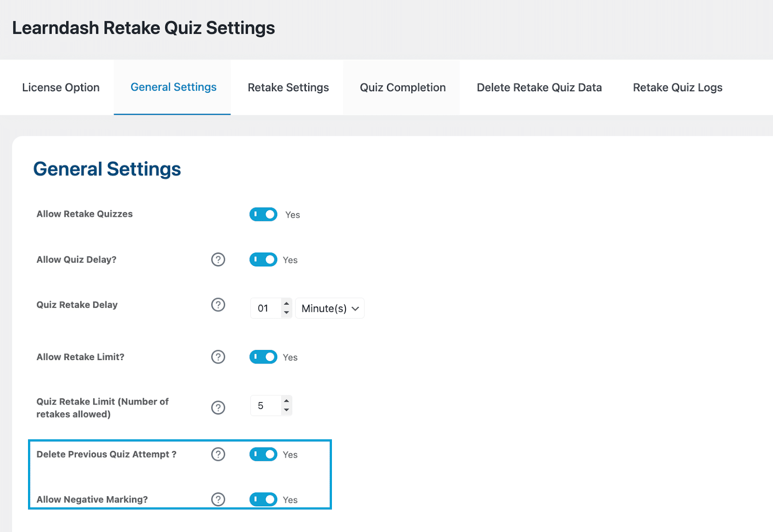Go to Quiz Completion tab

click(x=403, y=87)
